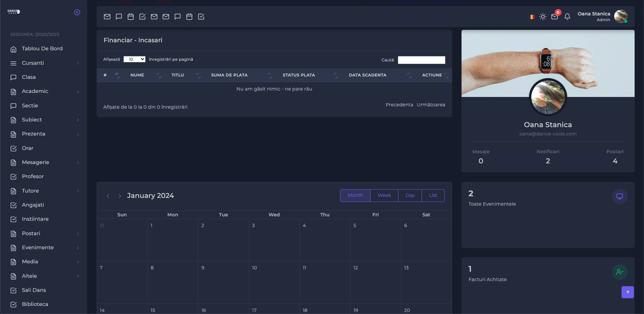Click the Postari count in profile card
The width and height of the screenshot is (644, 314).
pos(615,161)
